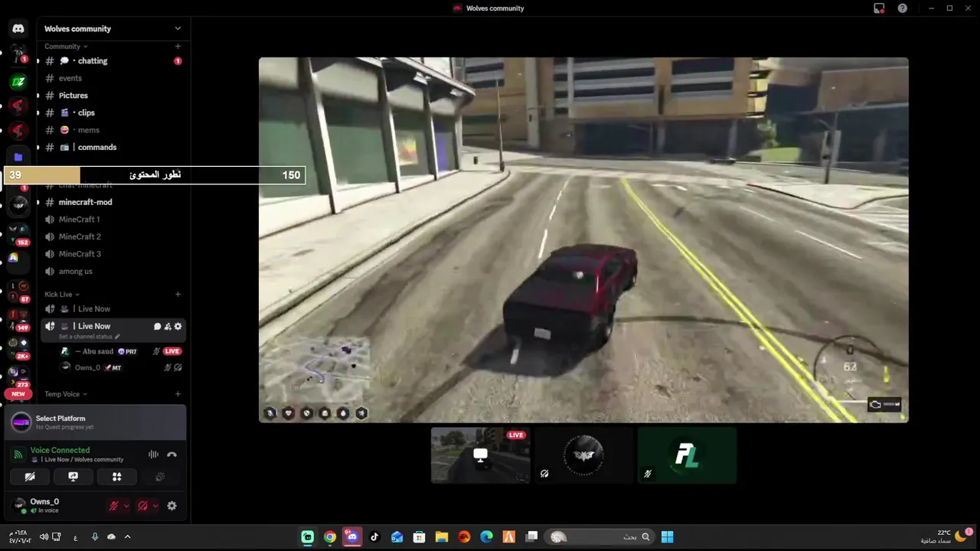Image resolution: width=980 pixels, height=551 pixels.
Task: Open server folder with 2K+ badge
Action: coord(18,347)
